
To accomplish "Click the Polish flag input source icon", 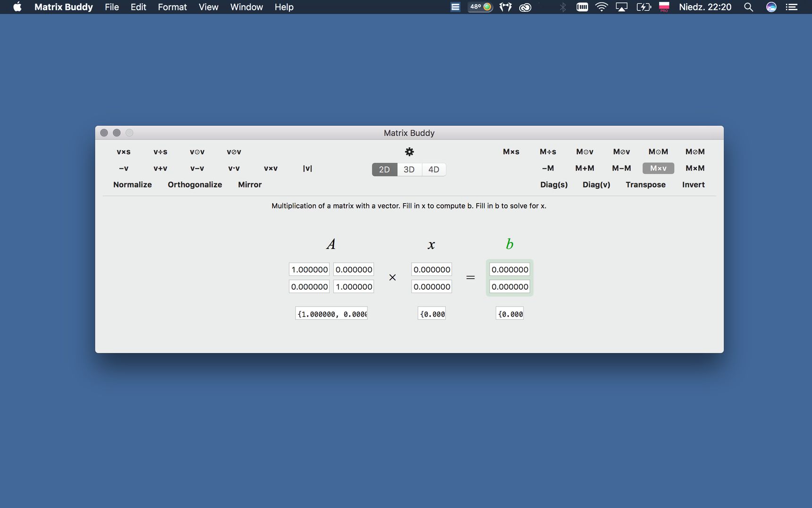I will tap(664, 7).
